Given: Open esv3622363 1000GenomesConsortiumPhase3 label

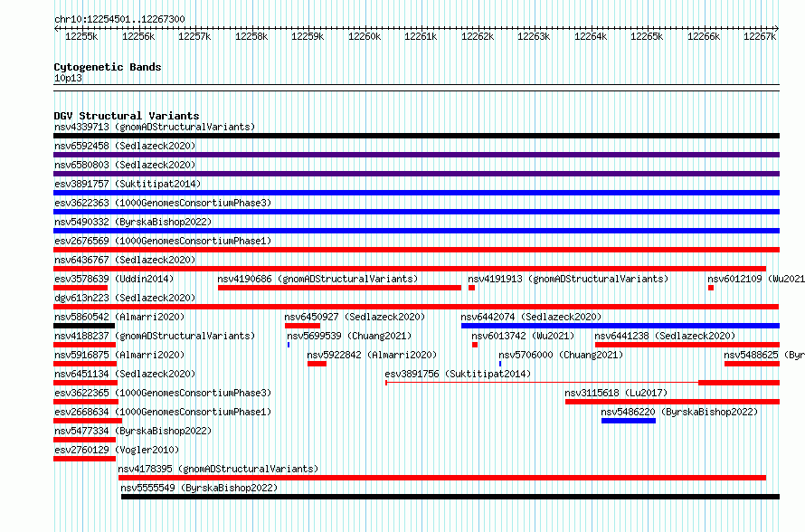Looking at the screenshot, I should click(x=163, y=203).
